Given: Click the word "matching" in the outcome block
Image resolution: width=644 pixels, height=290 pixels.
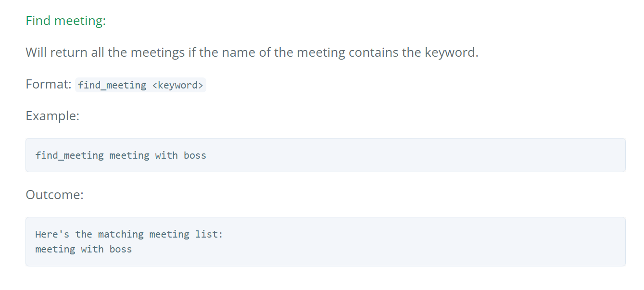Looking at the screenshot, I should [121, 234].
